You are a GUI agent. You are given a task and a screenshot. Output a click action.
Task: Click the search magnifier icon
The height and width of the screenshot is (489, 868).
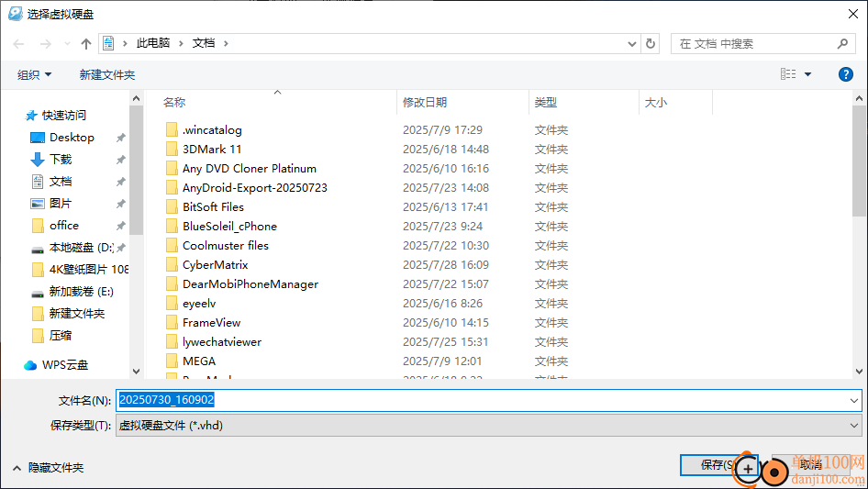coord(842,43)
